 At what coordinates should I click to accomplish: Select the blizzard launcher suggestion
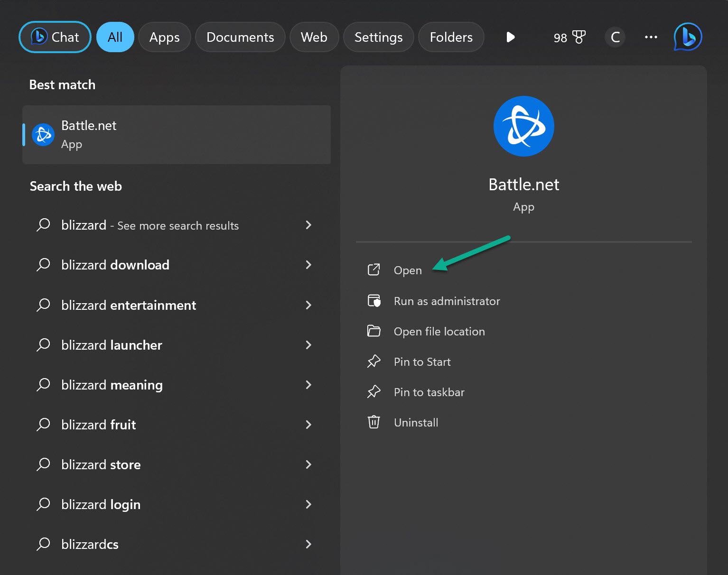click(x=177, y=345)
